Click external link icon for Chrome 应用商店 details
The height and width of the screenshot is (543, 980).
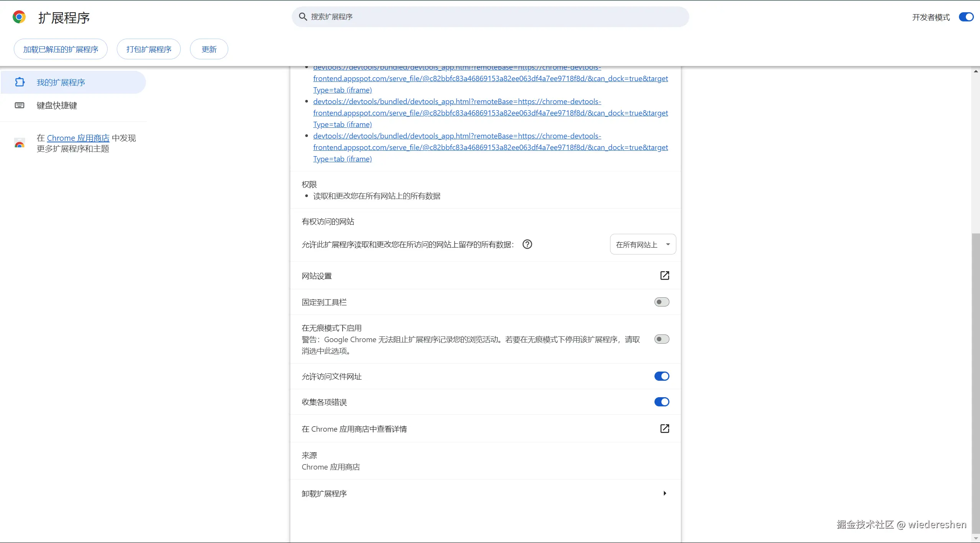[x=665, y=429]
